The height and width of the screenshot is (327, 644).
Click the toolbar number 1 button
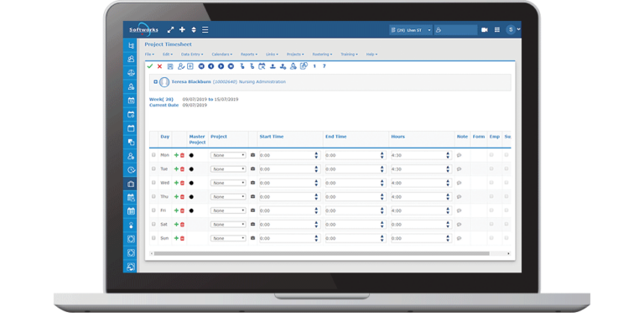tap(314, 66)
